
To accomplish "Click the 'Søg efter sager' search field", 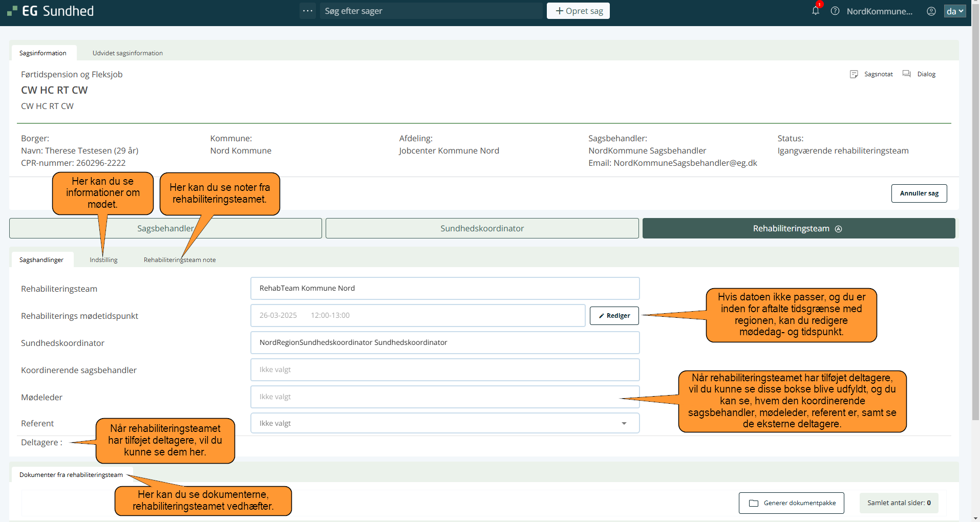I will point(430,11).
